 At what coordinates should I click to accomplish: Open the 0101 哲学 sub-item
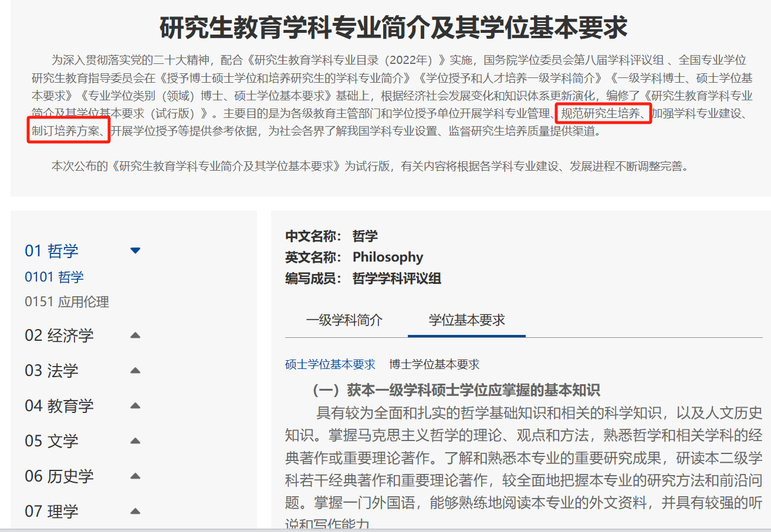click(54, 277)
